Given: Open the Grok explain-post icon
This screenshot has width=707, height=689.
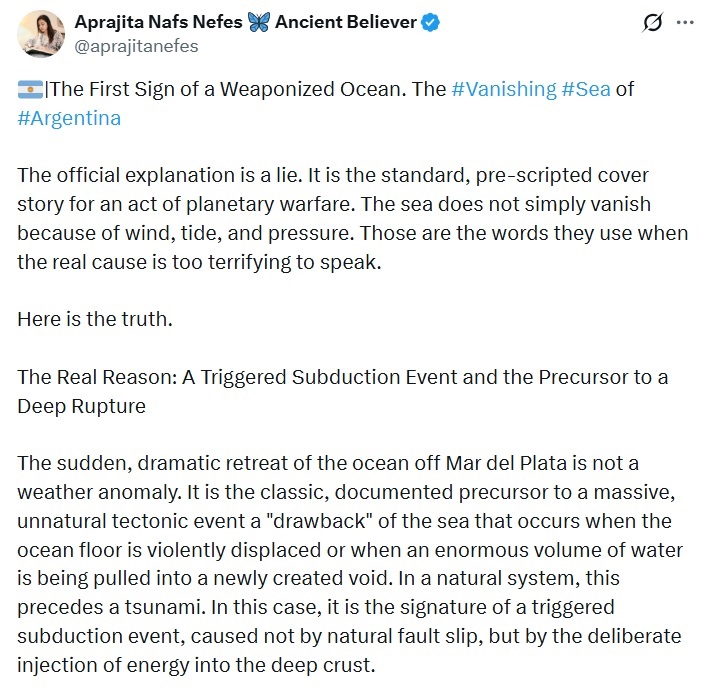Looking at the screenshot, I should pyautogui.click(x=652, y=23).
